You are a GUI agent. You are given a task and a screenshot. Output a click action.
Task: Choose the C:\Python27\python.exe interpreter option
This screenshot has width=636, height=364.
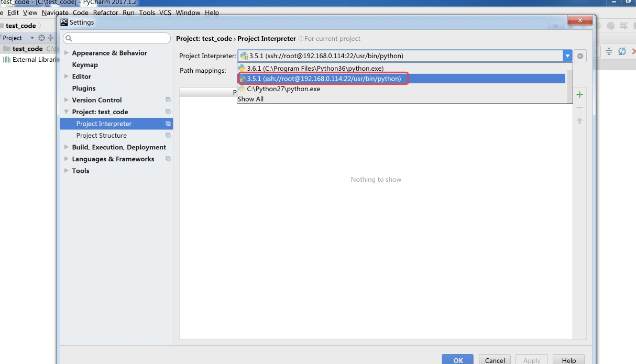(x=401, y=89)
